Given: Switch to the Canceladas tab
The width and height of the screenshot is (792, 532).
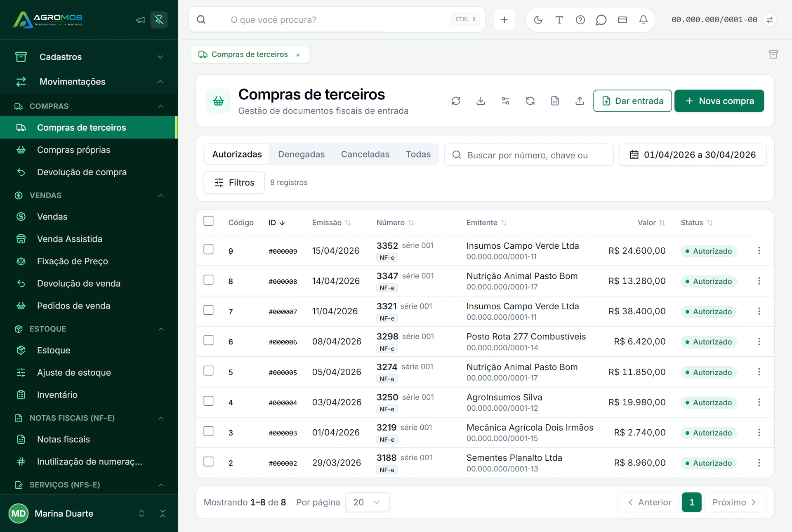Looking at the screenshot, I should pos(365,154).
